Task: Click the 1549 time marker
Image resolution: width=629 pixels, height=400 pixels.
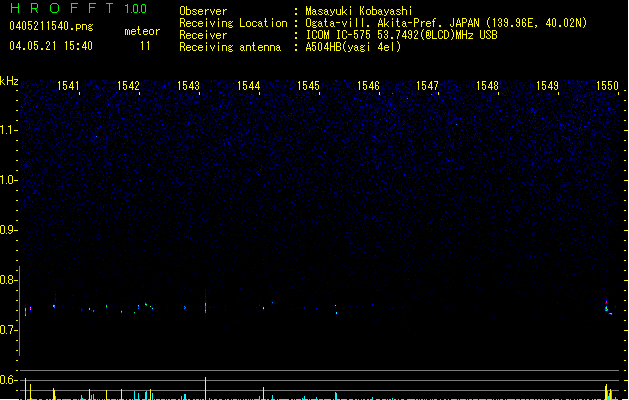Action: [x=548, y=86]
